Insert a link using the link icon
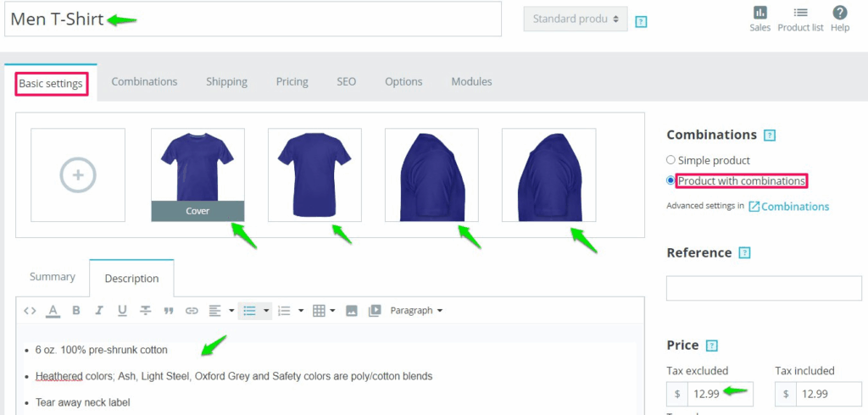868x415 pixels. point(192,311)
